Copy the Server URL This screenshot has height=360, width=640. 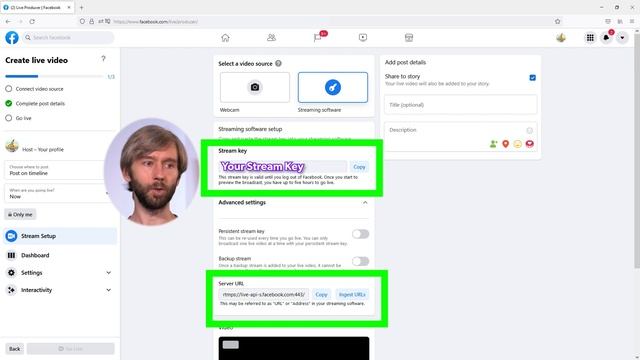[321, 294]
